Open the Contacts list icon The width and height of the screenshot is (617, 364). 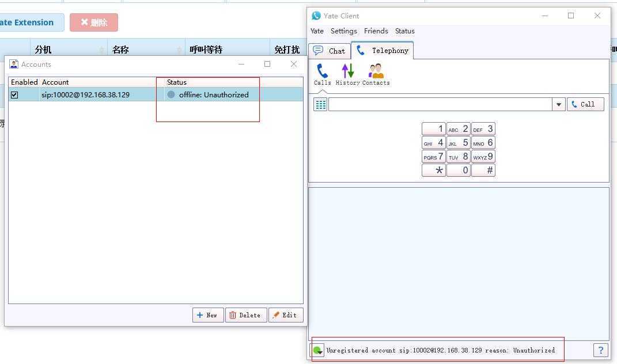376,74
